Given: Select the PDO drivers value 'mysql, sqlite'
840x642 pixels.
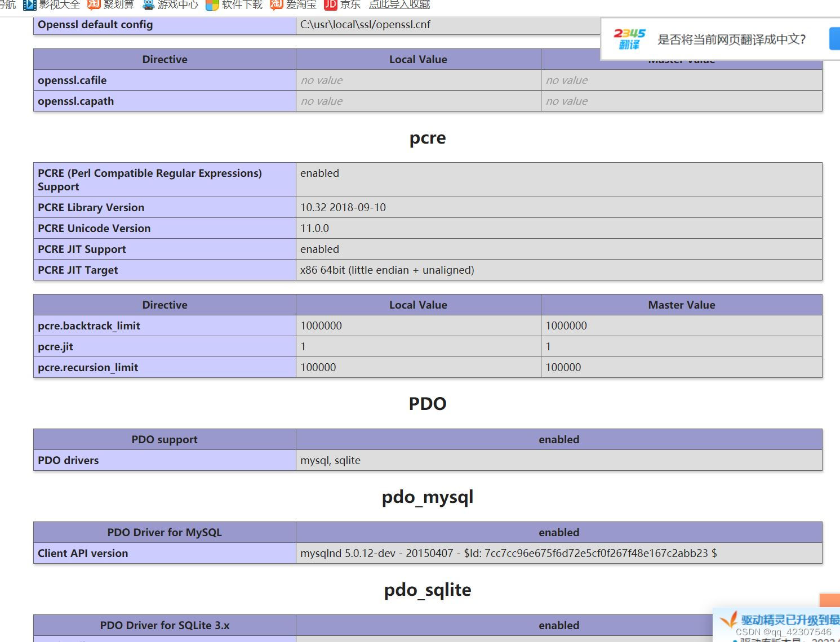Looking at the screenshot, I should 330,460.
